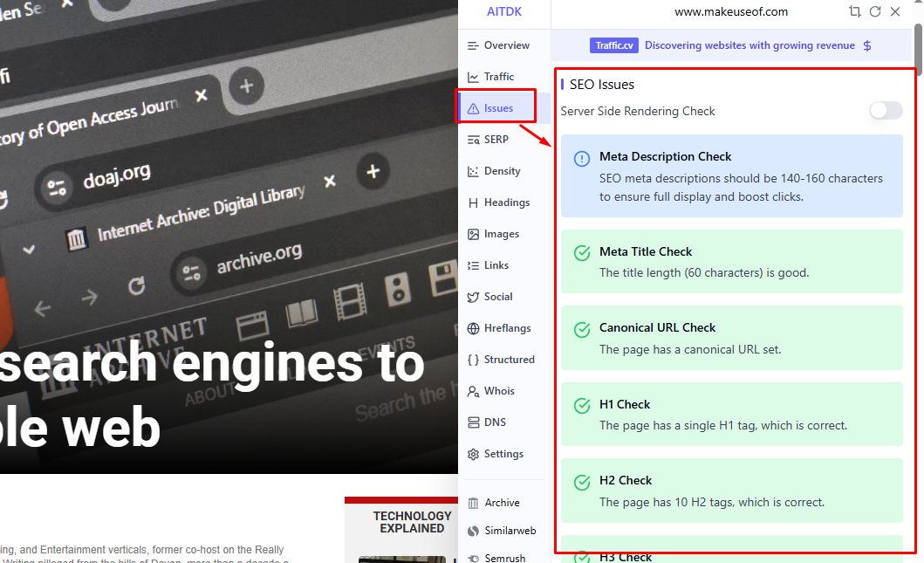The height and width of the screenshot is (563, 924).
Task: Click the Archive building icon
Action: 473,503
